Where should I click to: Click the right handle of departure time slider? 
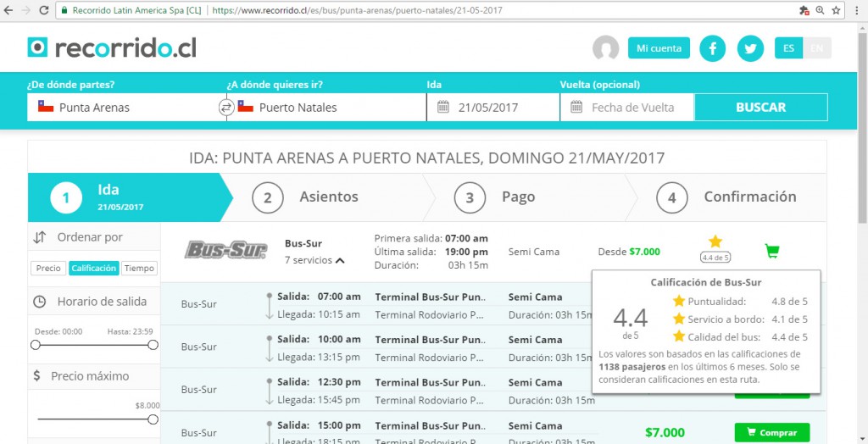click(153, 345)
